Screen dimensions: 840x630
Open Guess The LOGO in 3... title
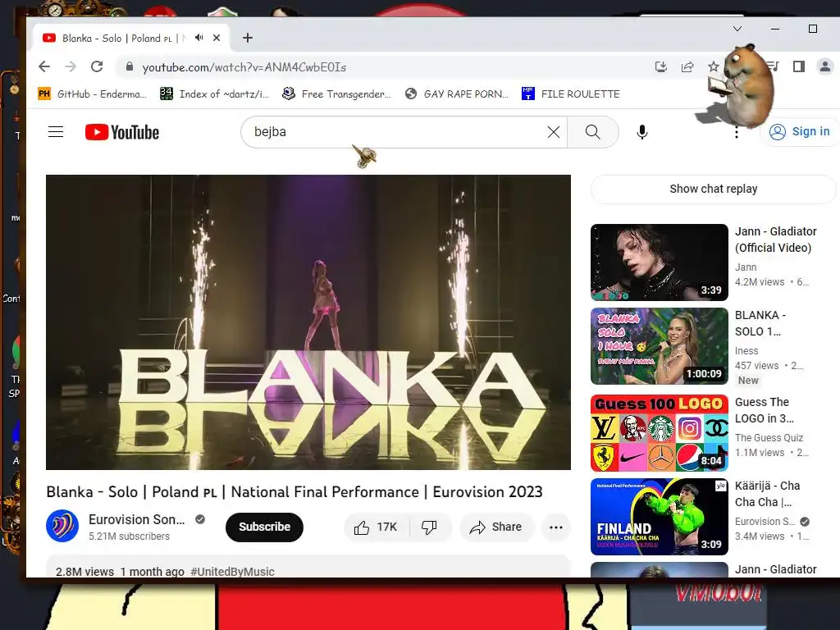[764, 410]
